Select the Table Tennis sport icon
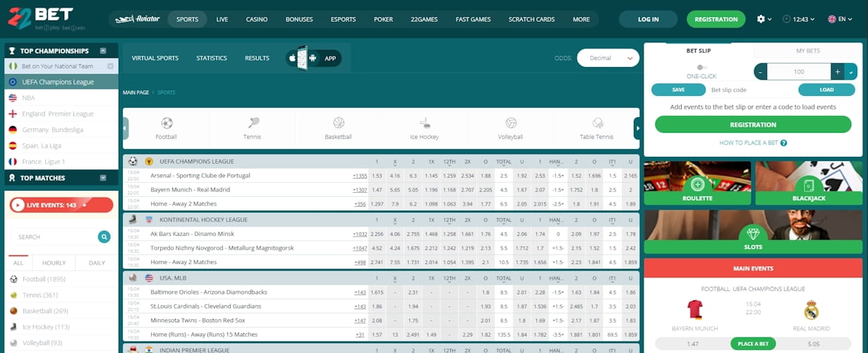Screen dimensions: 868x353 point(596,128)
